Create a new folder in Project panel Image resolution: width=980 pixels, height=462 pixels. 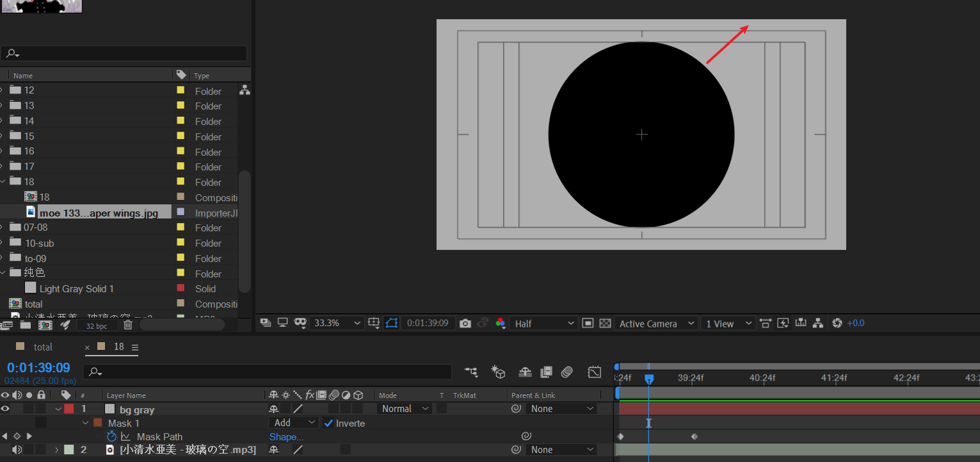[26, 325]
